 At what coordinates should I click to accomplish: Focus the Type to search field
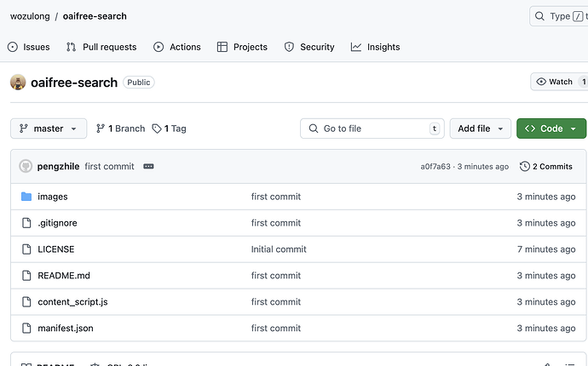pyautogui.click(x=559, y=16)
